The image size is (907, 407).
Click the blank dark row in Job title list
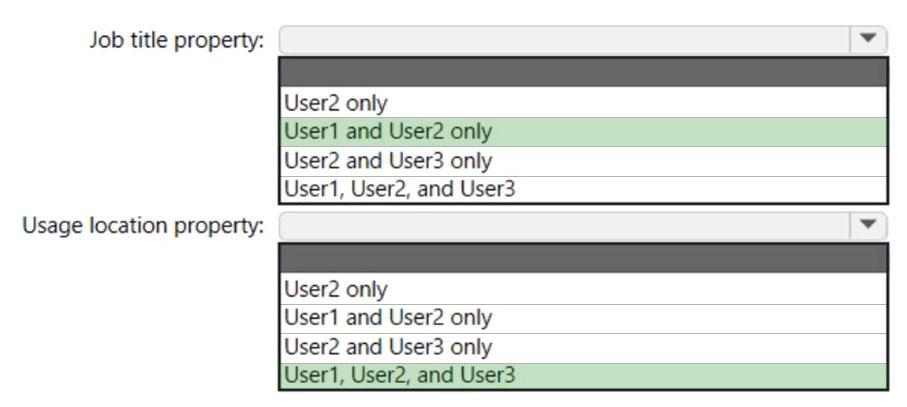click(583, 73)
